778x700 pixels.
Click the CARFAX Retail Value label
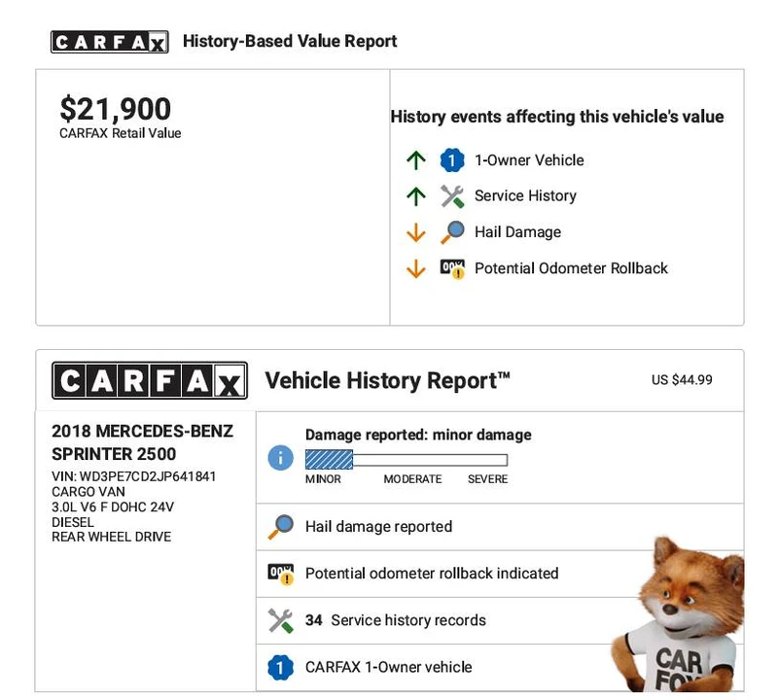pos(120,133)
